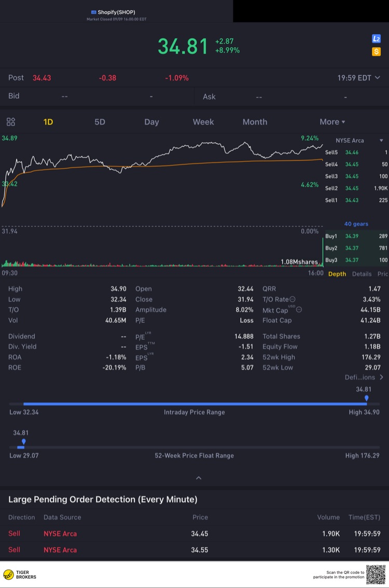This screenshot has height=588, width=389.
Task: Tap the QR code in footer
Action: (376, 575)
